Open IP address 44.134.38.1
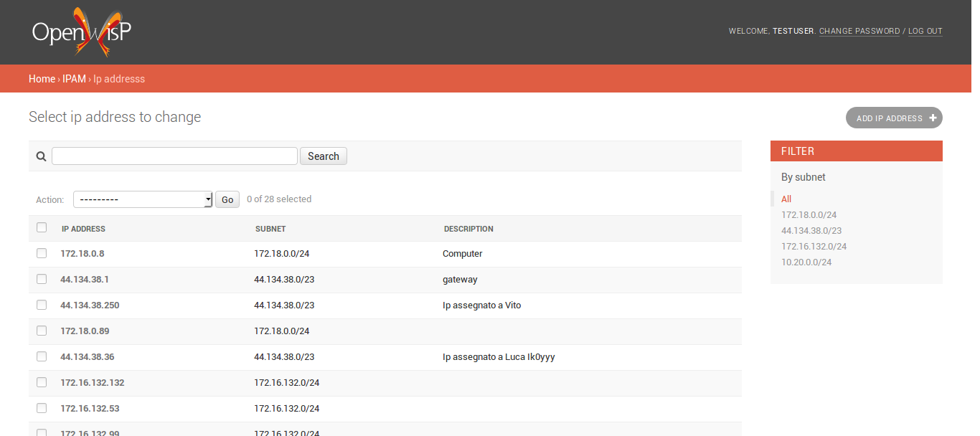Viewport: 980px width, 436px height. [85, 279]
